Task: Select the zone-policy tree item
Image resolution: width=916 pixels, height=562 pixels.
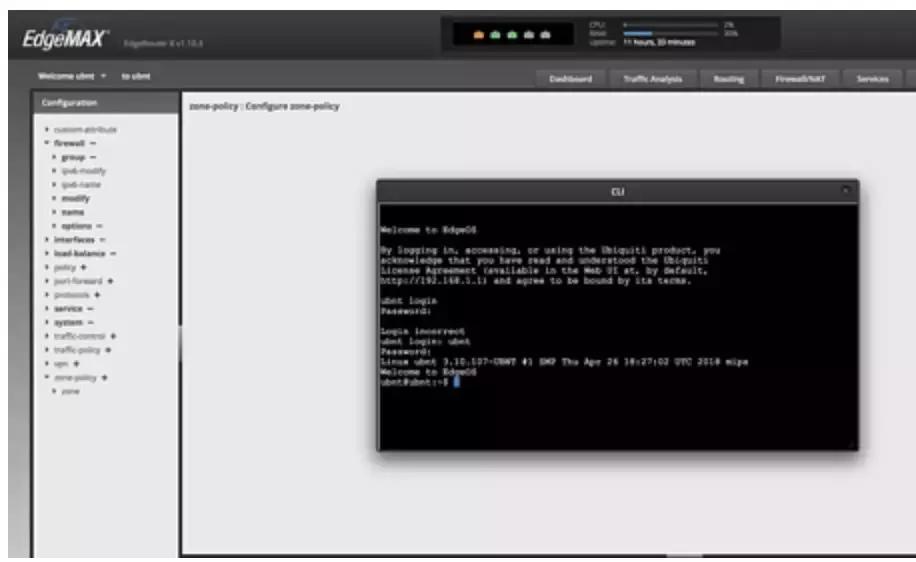Action: pos(75,377)
